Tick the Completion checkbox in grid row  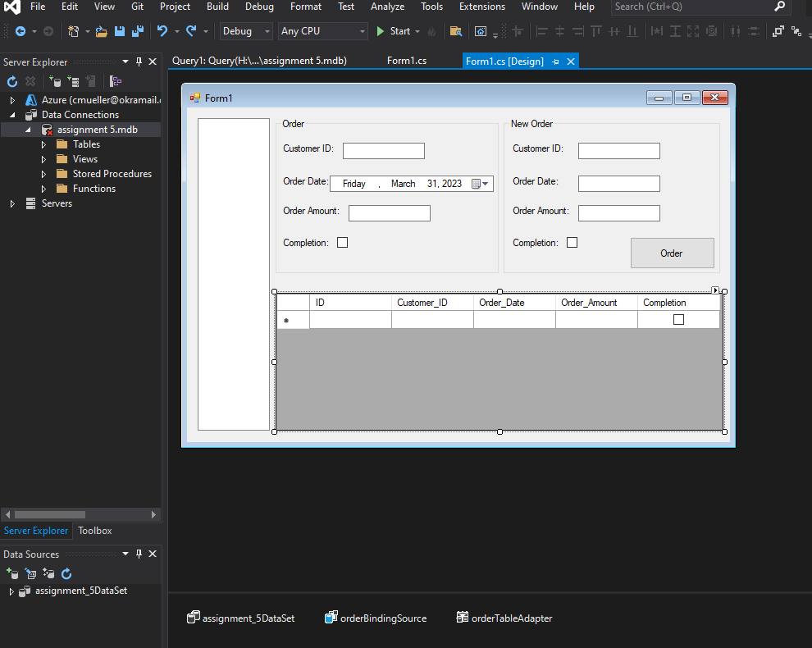coord(678,320)
